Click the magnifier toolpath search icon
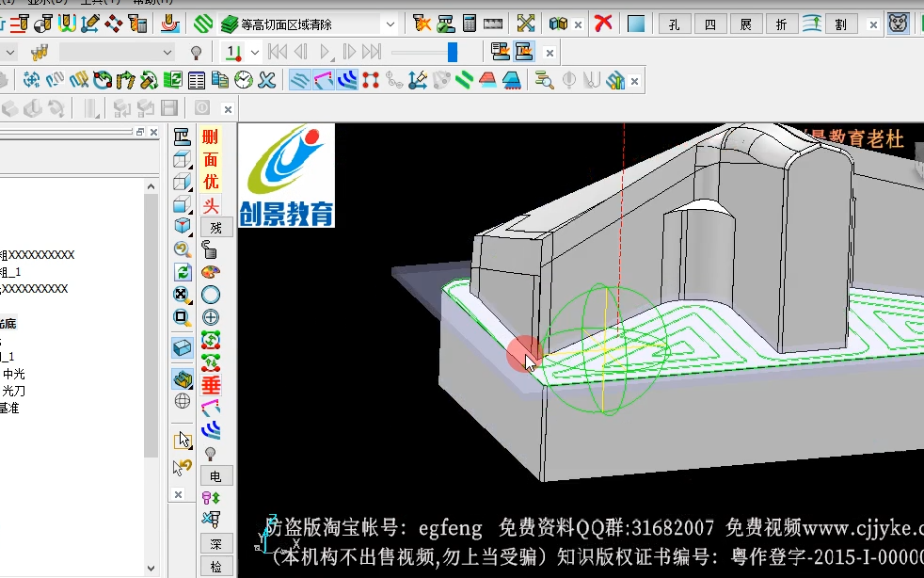Viewport: 924px width, 578px height. coord(544,80)
